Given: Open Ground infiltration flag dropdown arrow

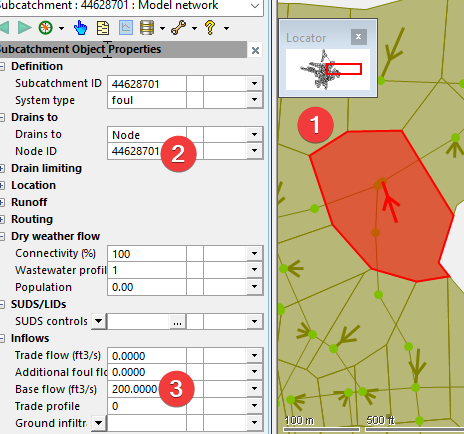Looking at the screenshot, I should pos(254,423).
